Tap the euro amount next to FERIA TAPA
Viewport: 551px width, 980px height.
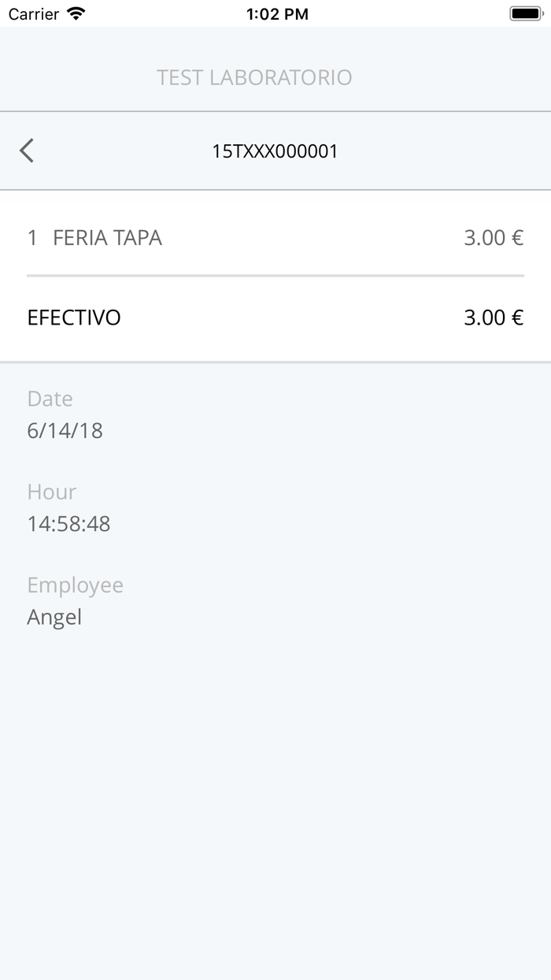494,238
